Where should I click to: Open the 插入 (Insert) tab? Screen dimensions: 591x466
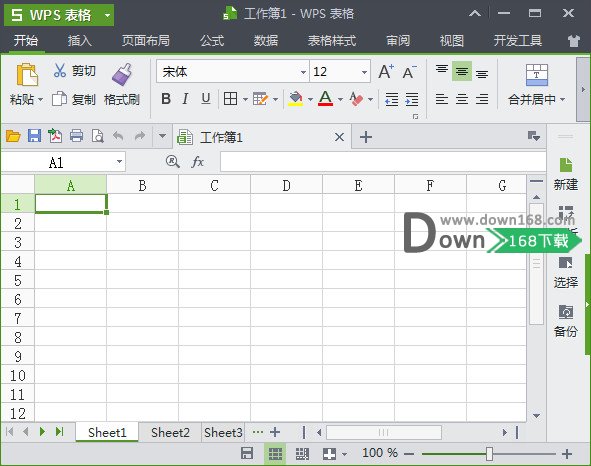80,40
